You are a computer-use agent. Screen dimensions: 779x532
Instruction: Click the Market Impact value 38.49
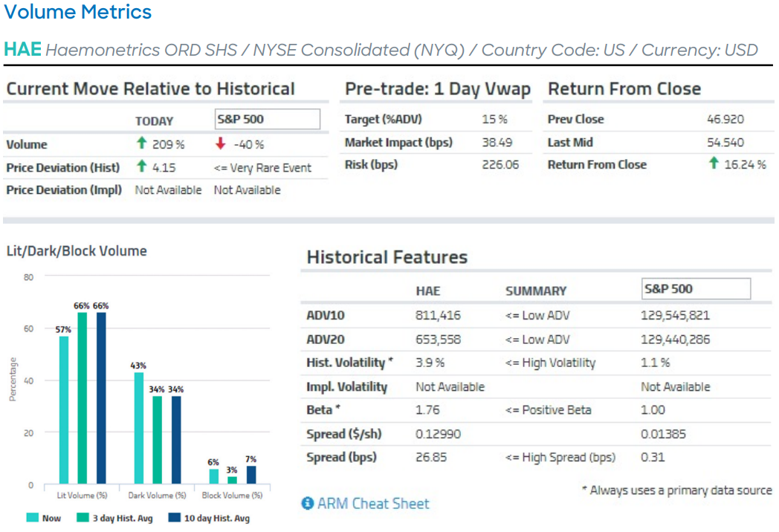tap(497, 143)
